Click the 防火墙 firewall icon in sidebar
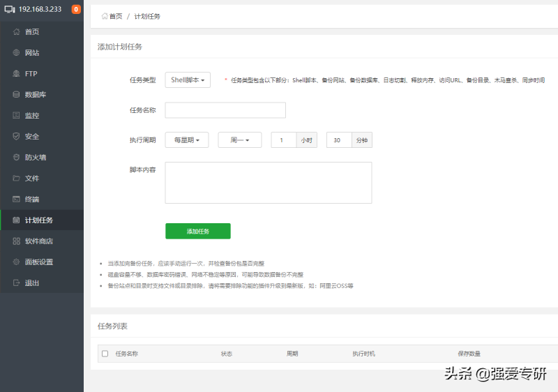Image resolution: width=558 pixels, height=392 pixels. (16, 157)
